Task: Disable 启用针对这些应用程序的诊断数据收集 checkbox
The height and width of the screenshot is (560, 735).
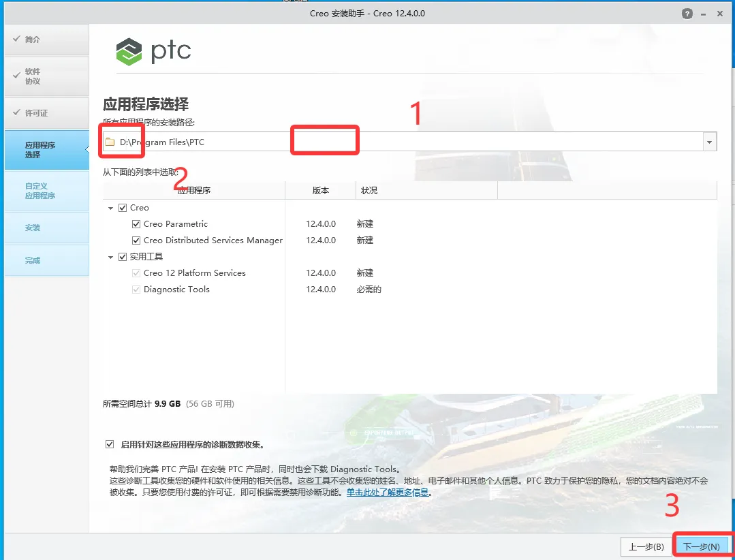Action: [x=110, y=444]
